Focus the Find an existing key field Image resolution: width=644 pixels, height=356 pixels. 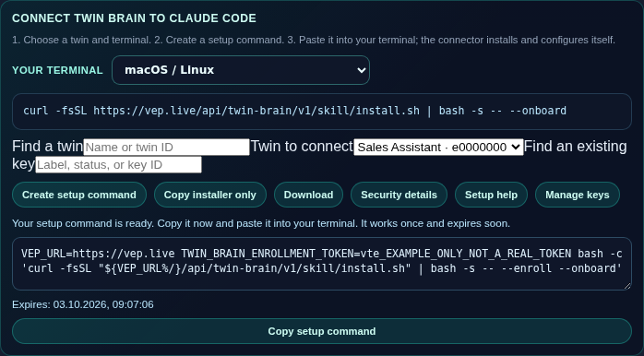click(119, 165)
